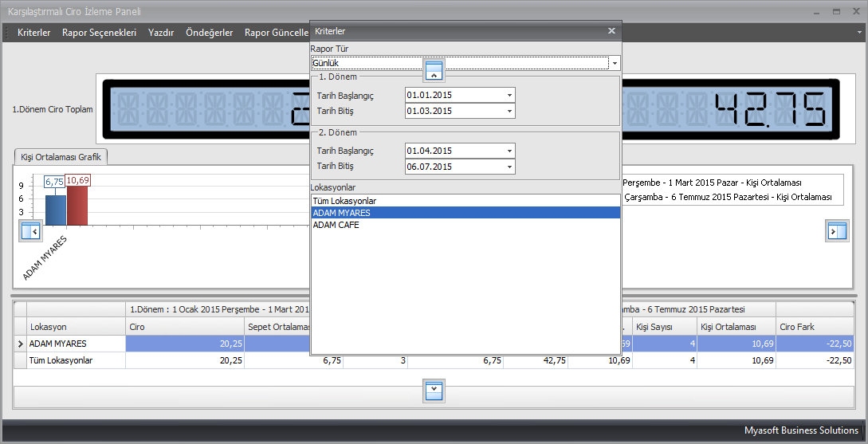
Task: Click the red 10,69 chart bar
Action: click(x=77, y=206)
